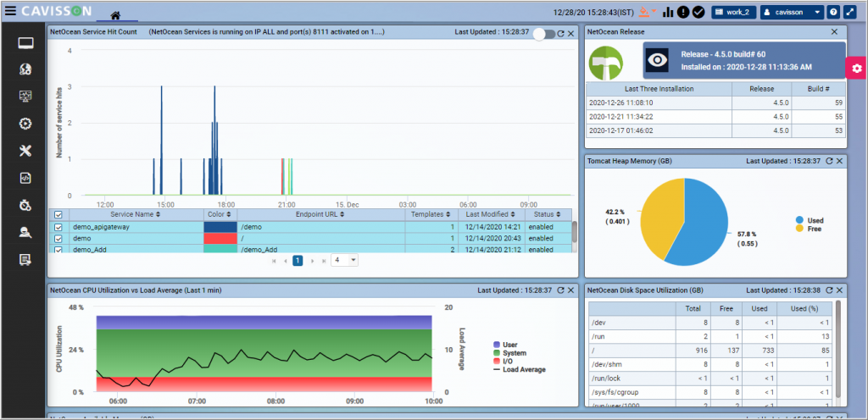The height and width of the screenshot is (420, 868).
Task: Uncheck the demo_Add service checkbox
Action: click(x=58, y=250)
